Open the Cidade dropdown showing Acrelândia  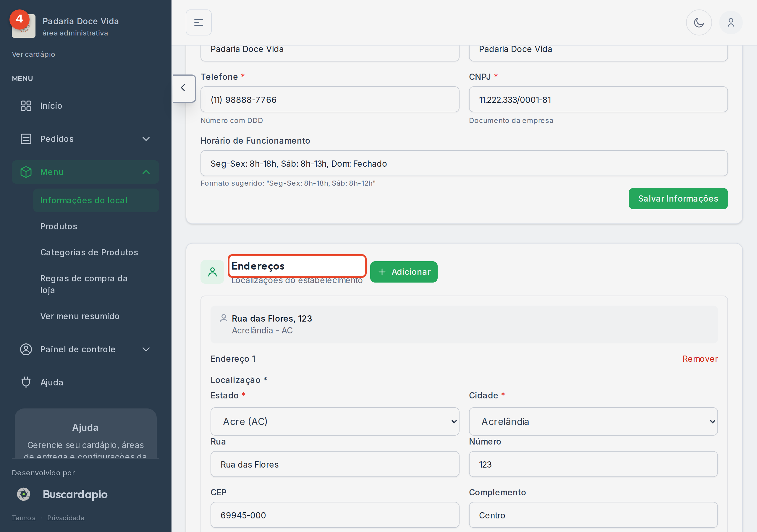click(593, 421)
